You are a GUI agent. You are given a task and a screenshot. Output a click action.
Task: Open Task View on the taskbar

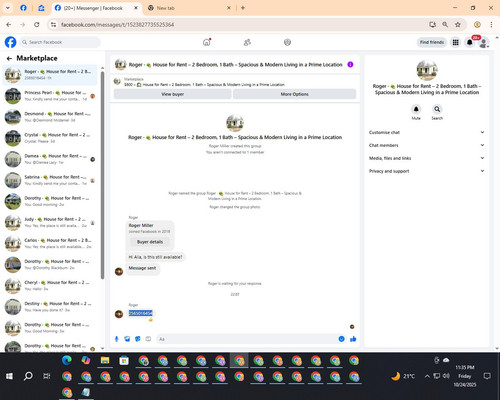coord(47,376)
